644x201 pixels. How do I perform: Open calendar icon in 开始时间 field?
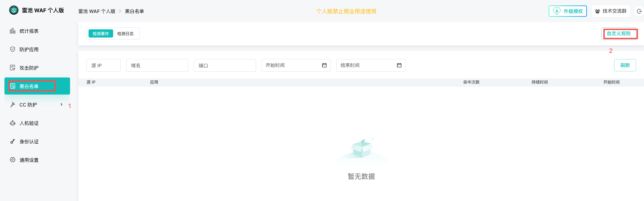click(324, 66)
